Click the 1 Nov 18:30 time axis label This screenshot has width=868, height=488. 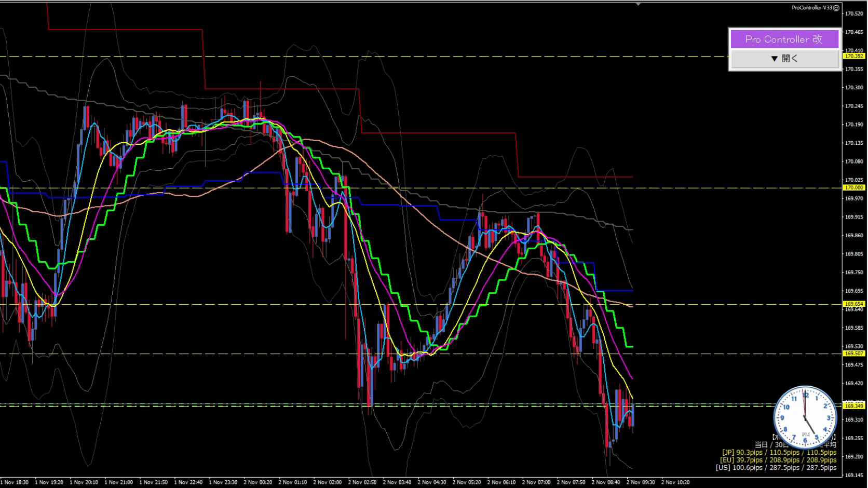(15, 482)
